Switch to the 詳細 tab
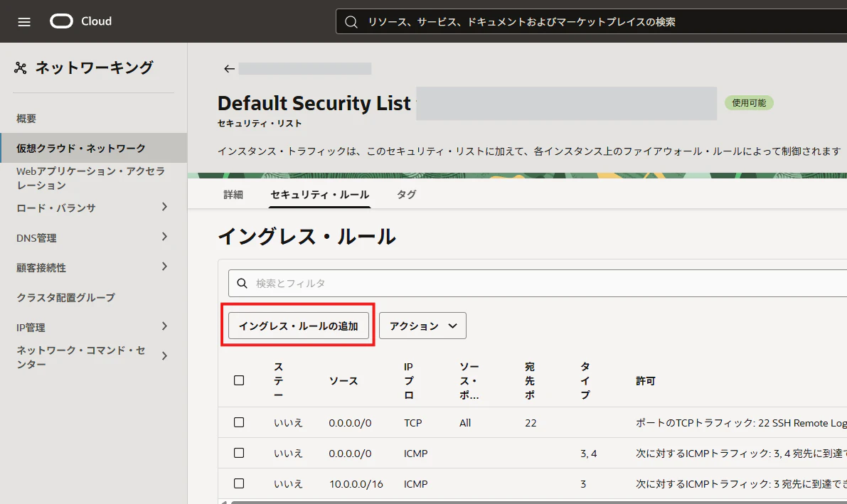847x504 pixels. [233, 195]
